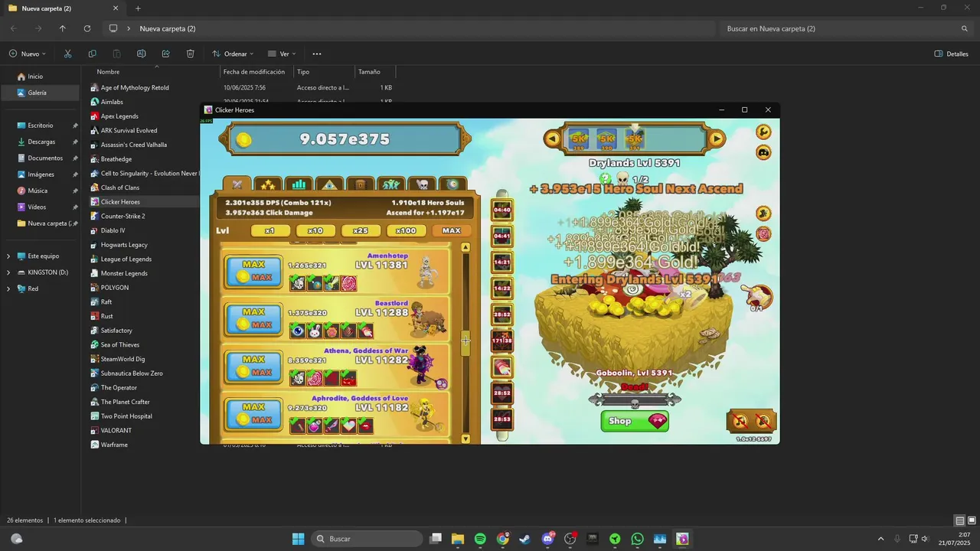980x551 pixels.
Task: Set buy amount to x1
Action: click(x=270, y=230)
